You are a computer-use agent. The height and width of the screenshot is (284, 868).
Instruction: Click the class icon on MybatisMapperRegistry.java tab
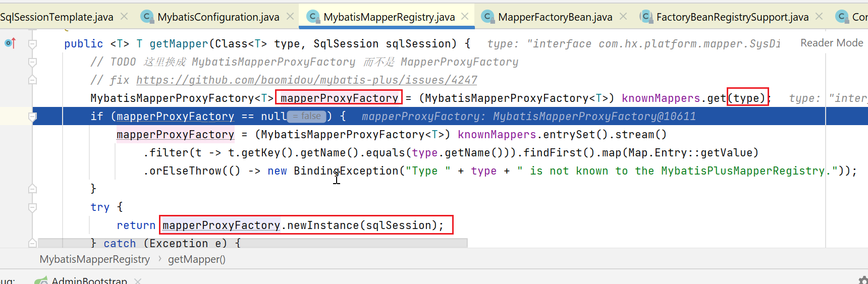pyautogui.click(x=313, y=17)
